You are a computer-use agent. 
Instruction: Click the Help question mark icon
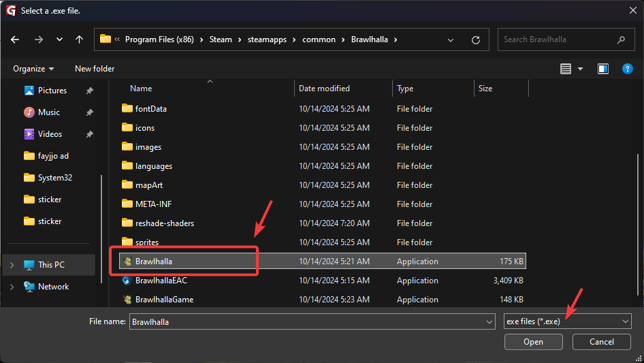(x=627, y=69)
